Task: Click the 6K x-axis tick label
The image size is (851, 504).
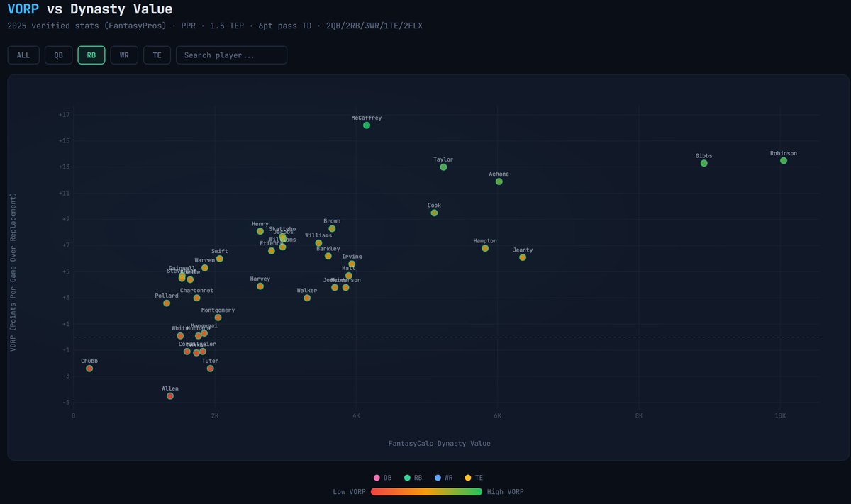Action: 497,416
